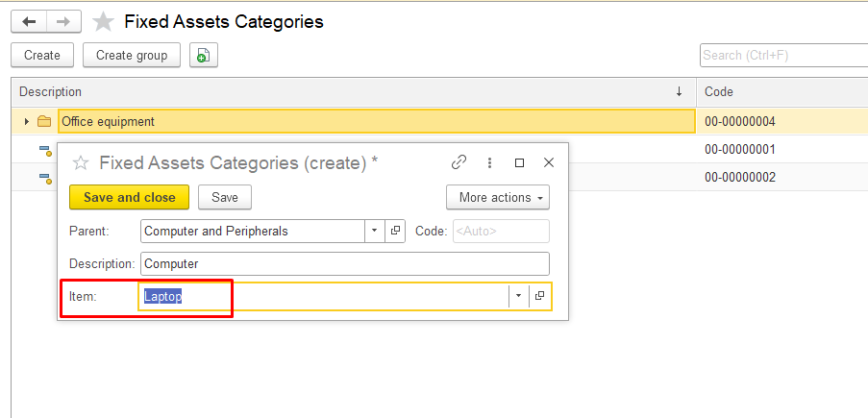Click the back navigation arrow
The height and width of the screenshot is (418, 868).
pyautogui.click(x=29, y=21)
